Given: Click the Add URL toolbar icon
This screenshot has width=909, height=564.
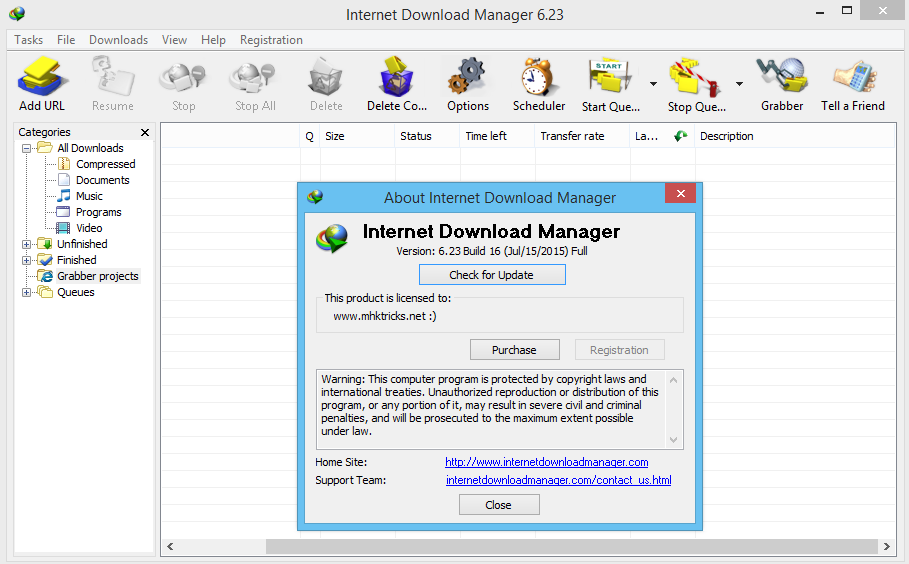Looking at the screenshot, I should pyautogui.click(x=42, y=77).
